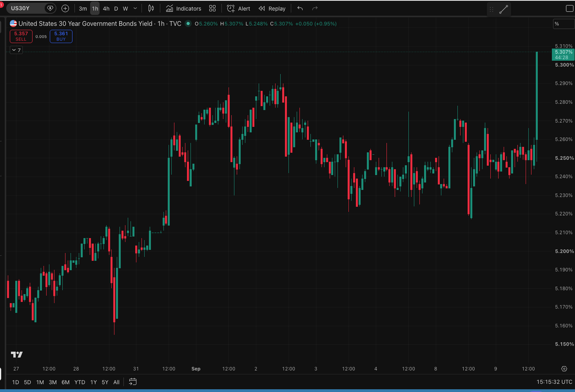Click the 5.300% price axis label
575x392 pixels.
pyautogui.click(x=563, y=65)
